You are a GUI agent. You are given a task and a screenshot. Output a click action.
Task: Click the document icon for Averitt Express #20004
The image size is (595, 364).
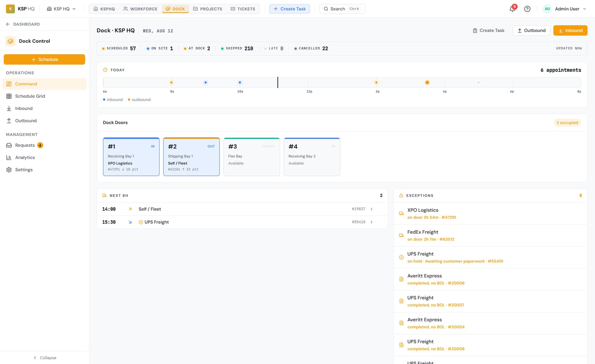pos(401,323)
